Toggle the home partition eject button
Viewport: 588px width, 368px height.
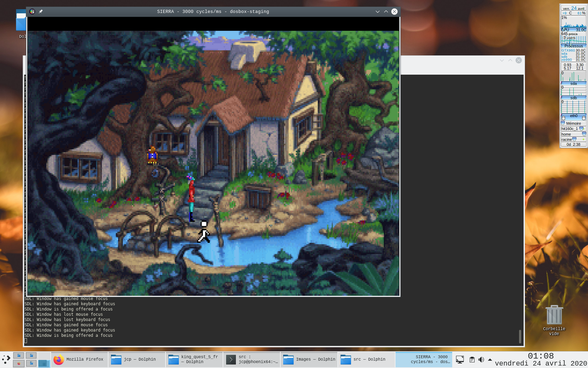coord(584,134)
